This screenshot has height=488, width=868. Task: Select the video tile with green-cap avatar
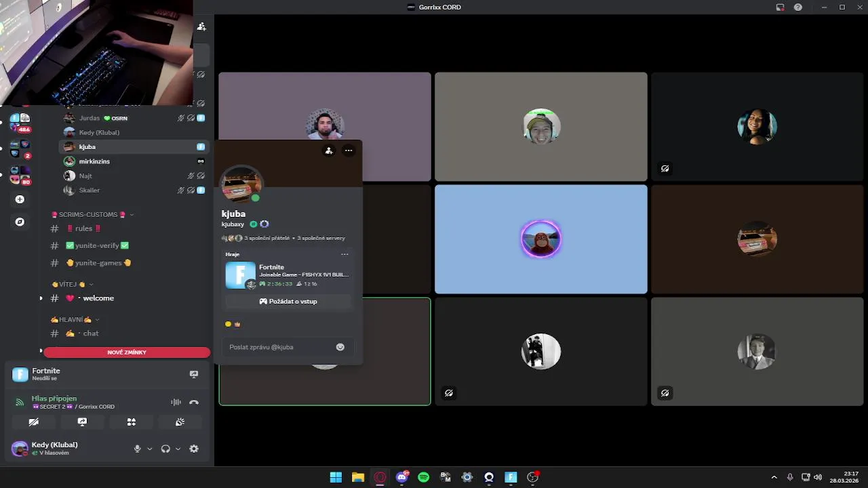[x=540, y=127]
